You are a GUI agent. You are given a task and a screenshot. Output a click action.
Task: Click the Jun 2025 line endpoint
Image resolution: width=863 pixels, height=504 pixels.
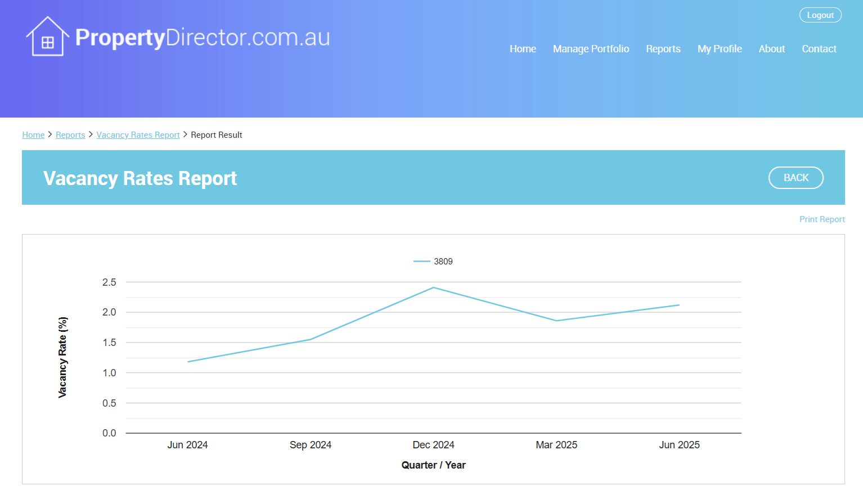679,305
